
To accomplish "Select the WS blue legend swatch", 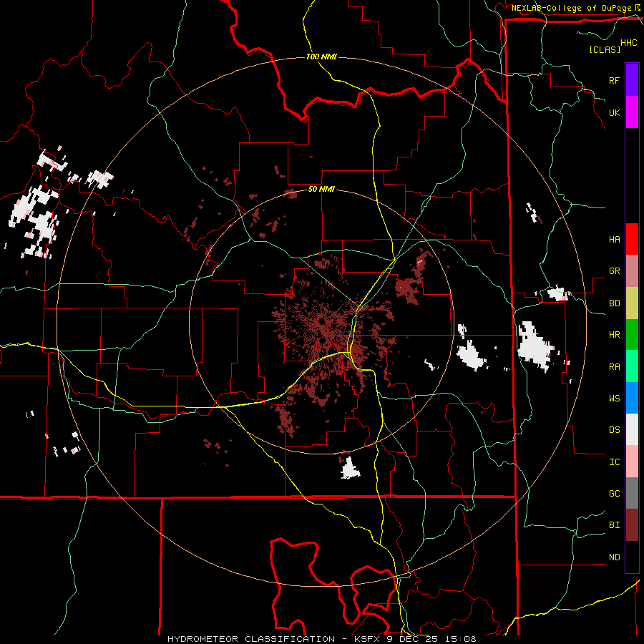I will (632, 398).
